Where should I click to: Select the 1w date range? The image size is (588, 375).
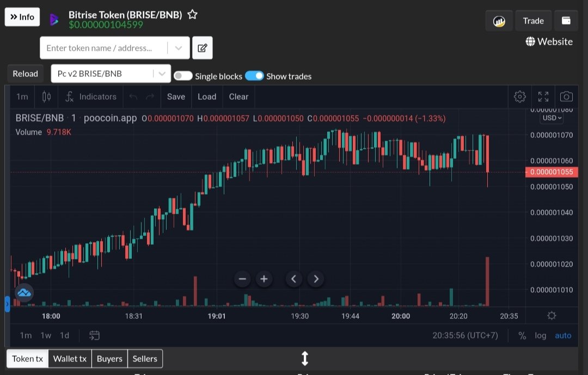(x=46, y=336)
